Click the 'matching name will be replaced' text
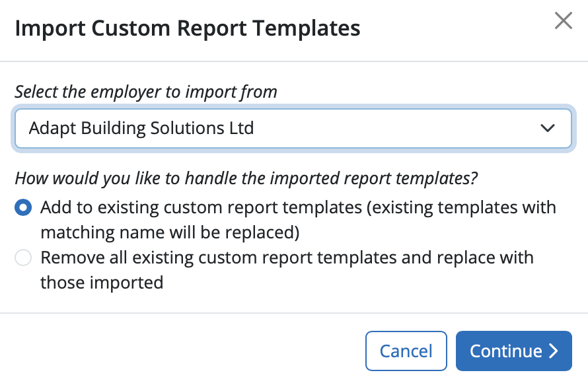Image resolution: width=588 pixels, height=383 pixels. [170, 232]
